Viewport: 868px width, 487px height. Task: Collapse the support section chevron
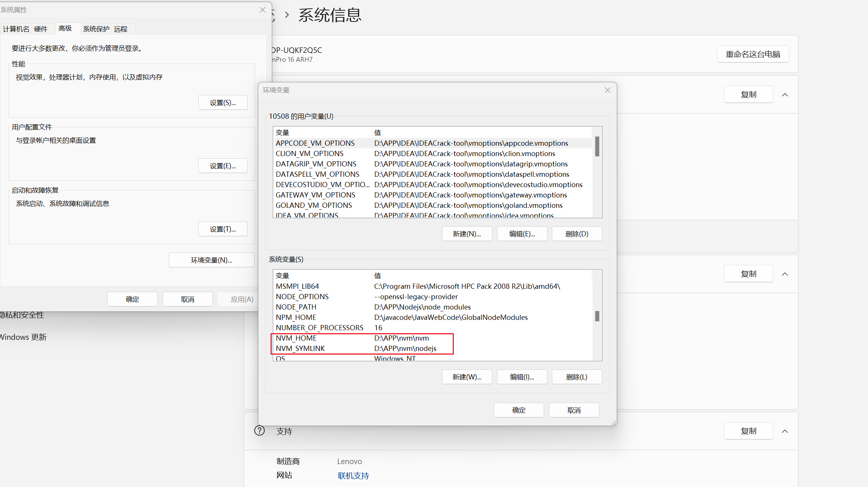click(785, 431)
